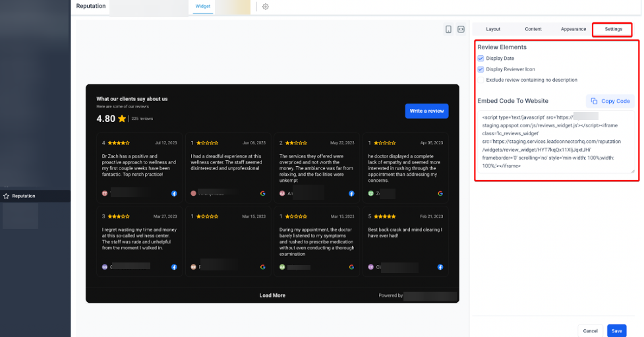
Task: Click Load More in the widget
Action: tap(272, 295)
